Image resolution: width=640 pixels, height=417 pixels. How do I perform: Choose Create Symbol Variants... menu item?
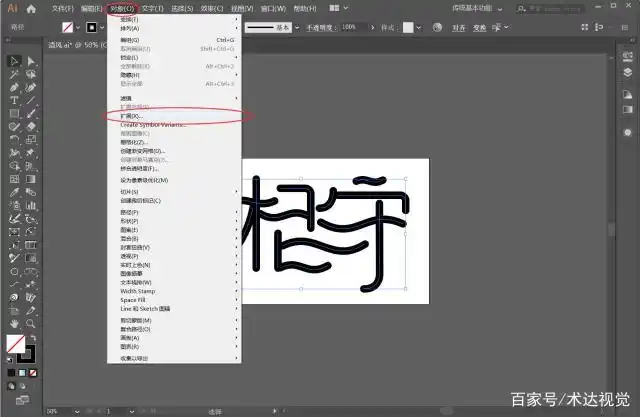(x=174, y=125)
